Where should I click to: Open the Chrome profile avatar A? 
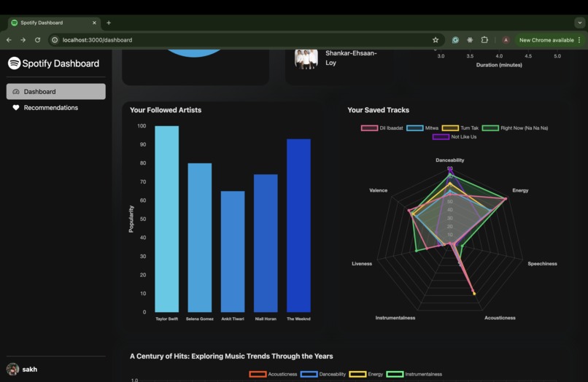506,40
